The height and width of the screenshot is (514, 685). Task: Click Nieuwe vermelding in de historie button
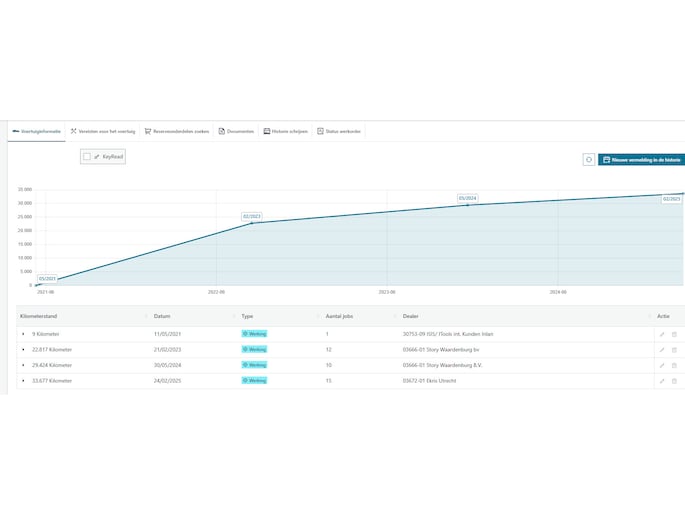pyautogui.click(x=641, y=159)
